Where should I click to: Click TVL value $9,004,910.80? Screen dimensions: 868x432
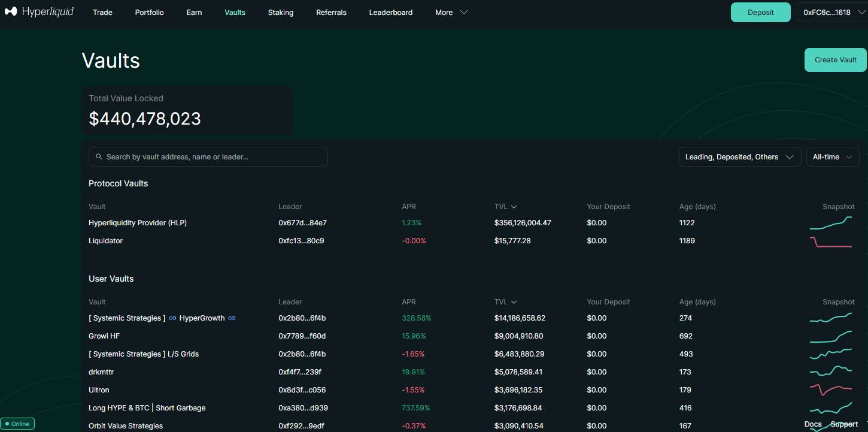(519, 336)
